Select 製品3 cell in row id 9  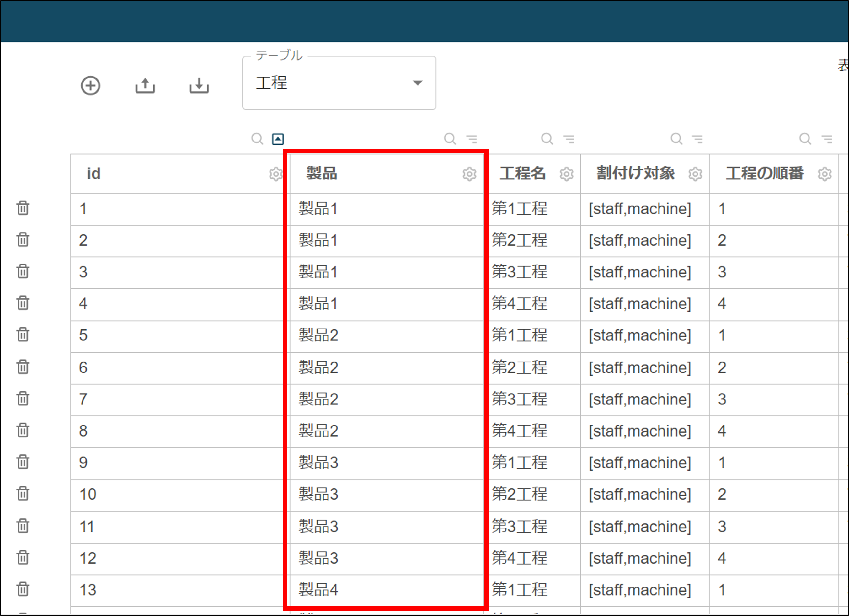click(x=387, y=463)
